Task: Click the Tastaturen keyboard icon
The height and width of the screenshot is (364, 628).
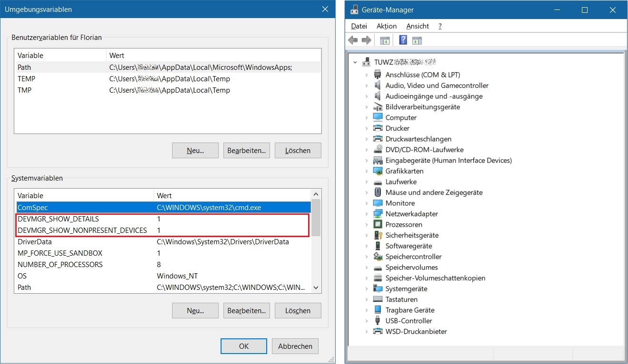Action: click(378, 299)
